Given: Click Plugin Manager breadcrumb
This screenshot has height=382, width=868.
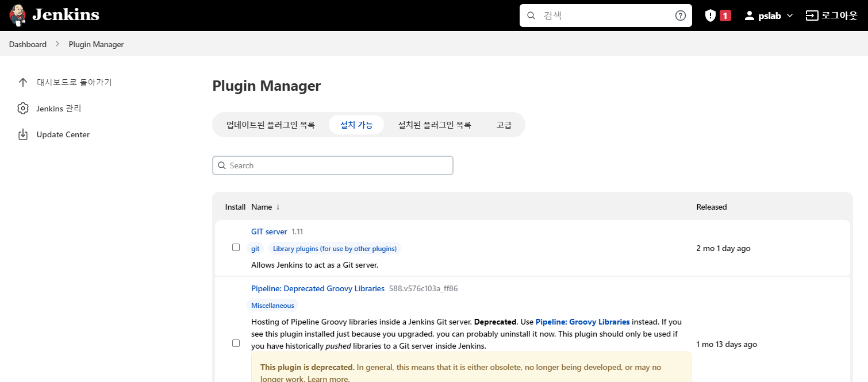Looking at the screenshot, I should coord(96,44).
